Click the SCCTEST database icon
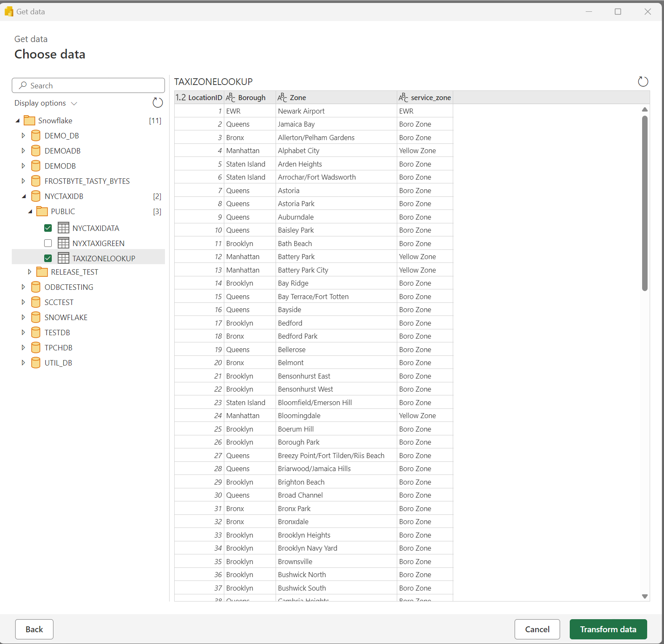This screenshot has height=644, width=664. (x=36, y=302)
